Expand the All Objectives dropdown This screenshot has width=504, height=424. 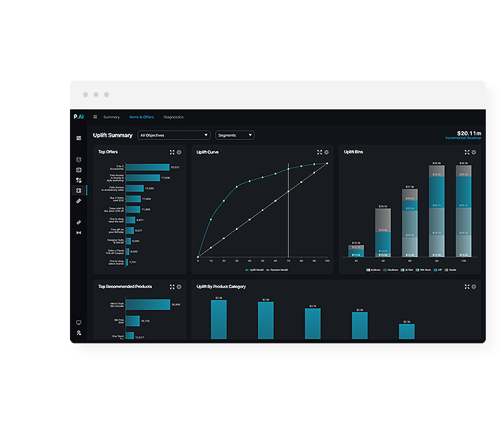pos(174,135)
